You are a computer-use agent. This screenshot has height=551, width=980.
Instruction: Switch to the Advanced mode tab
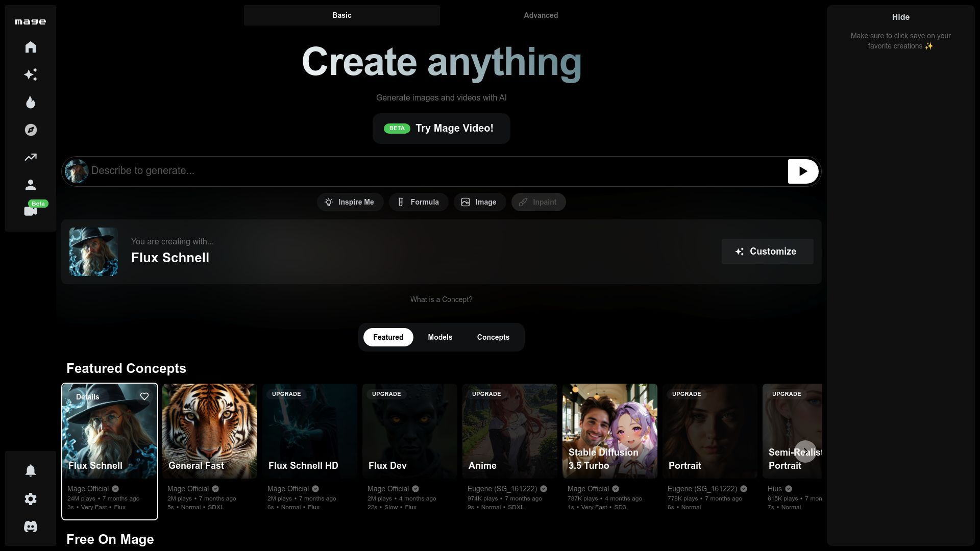pos(541,15)
